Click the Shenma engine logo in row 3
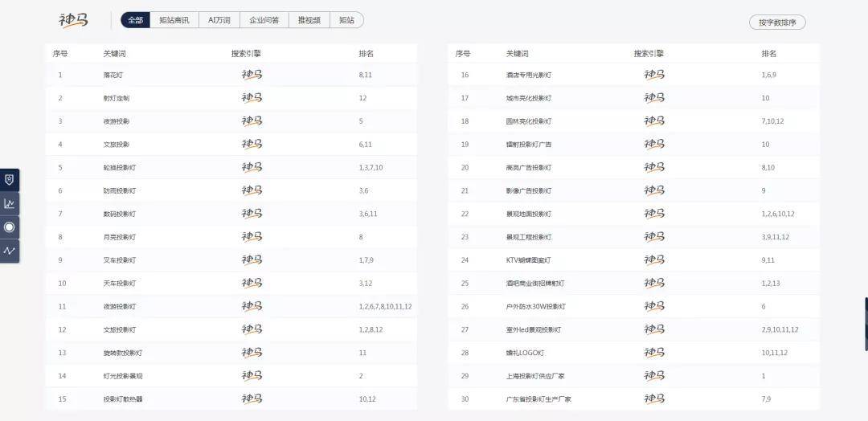The image size is (868, 421). coord(252,121)
